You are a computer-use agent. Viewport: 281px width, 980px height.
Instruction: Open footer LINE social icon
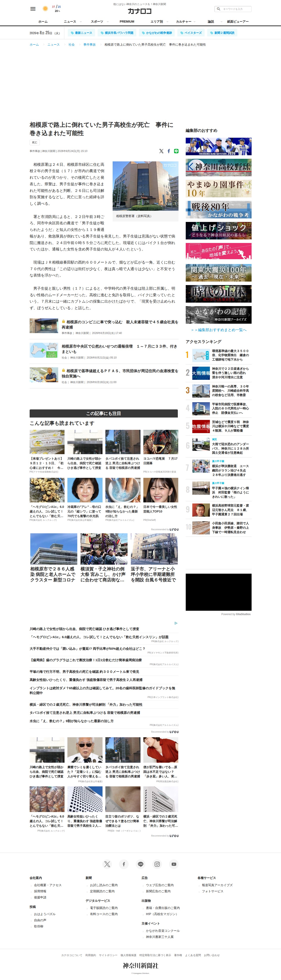click(140, 864)
